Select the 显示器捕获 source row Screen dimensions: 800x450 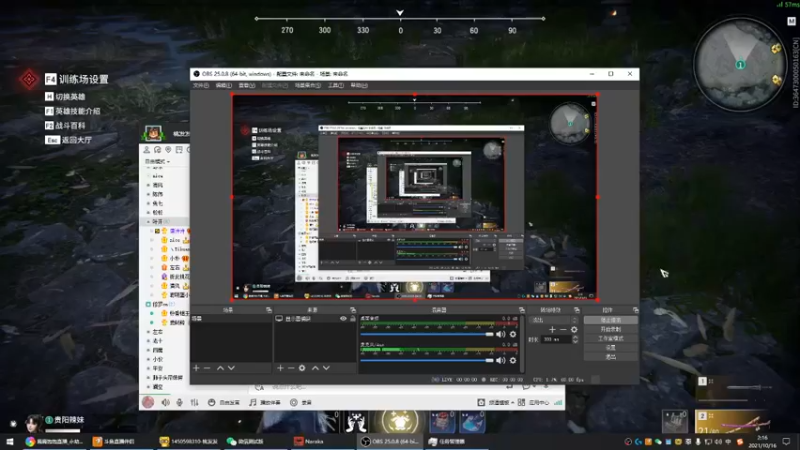(x=315, y=318)
